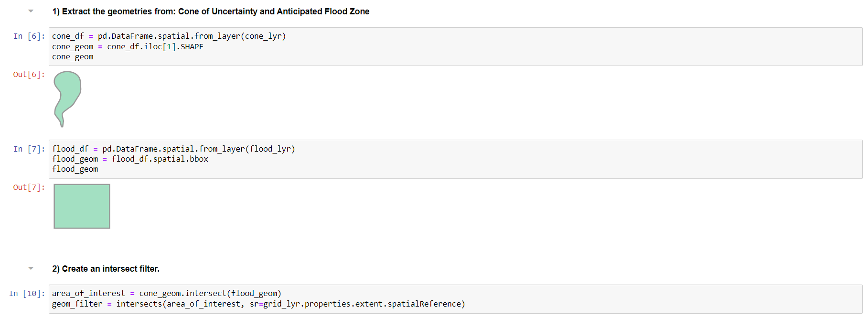Select the 'Extract the geometries' heading cell

coord(211,11)
